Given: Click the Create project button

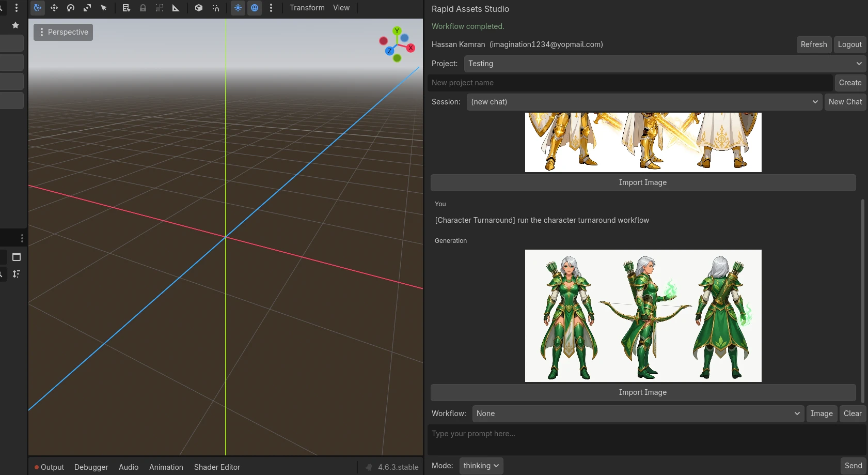Looking at the screenshot, I should click(x=850, y=83).
